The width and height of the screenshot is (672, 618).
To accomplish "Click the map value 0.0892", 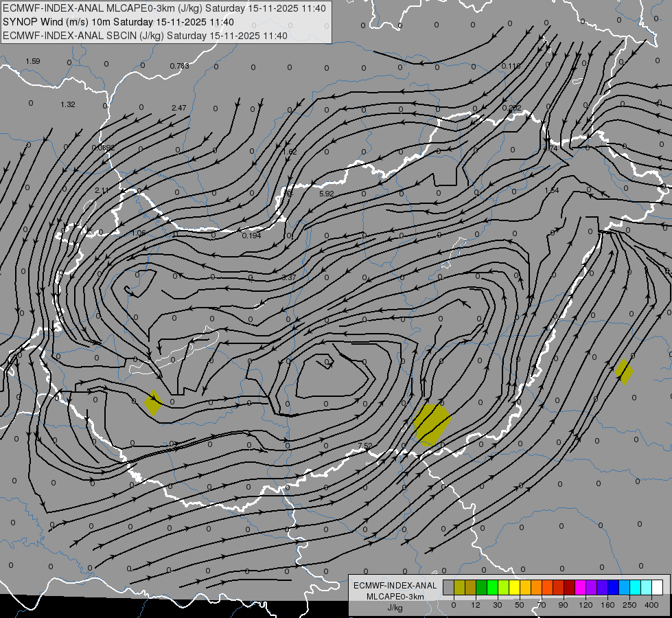I will tap(103, 148).
